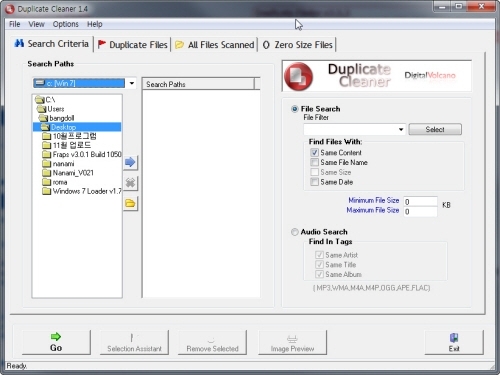
Task: Click the Exit button
Action: 454,342
